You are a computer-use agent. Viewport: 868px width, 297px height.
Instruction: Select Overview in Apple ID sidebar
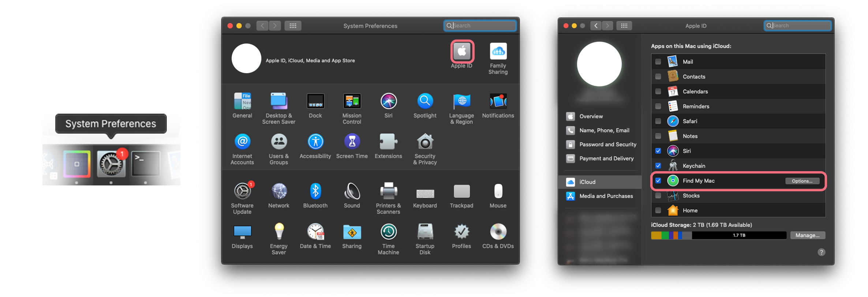[x=600, y=116]
